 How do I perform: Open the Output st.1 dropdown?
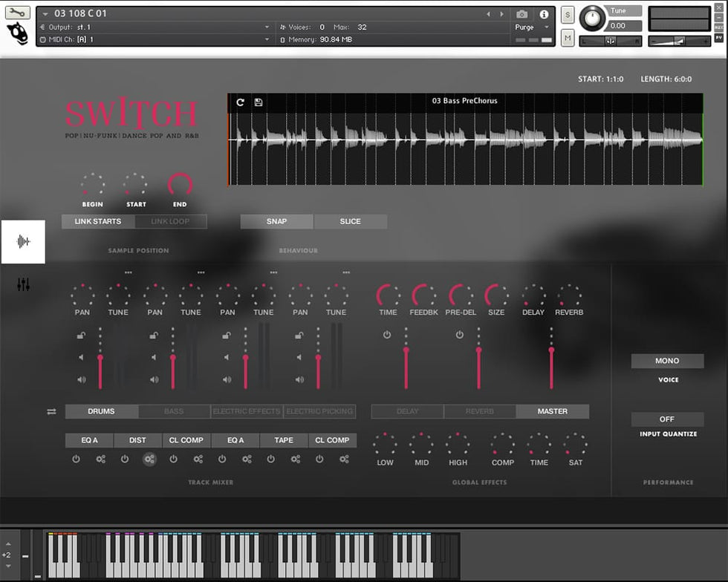click(x=267, y=27)
